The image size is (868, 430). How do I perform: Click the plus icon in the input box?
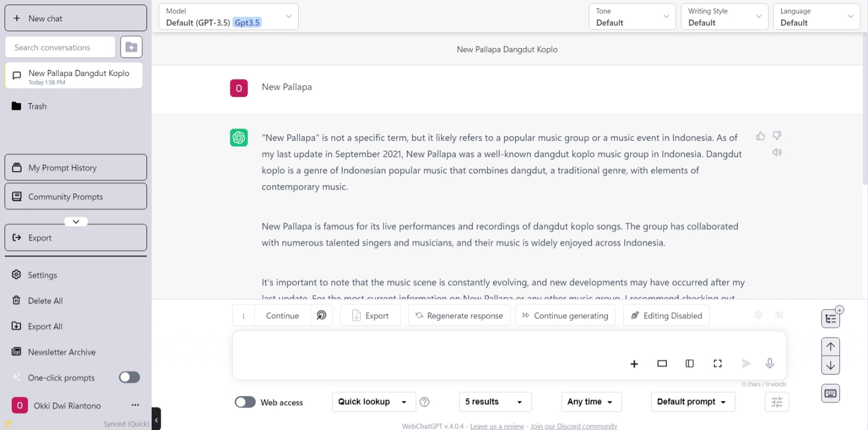pyautogui.click(x=634, y=364)
